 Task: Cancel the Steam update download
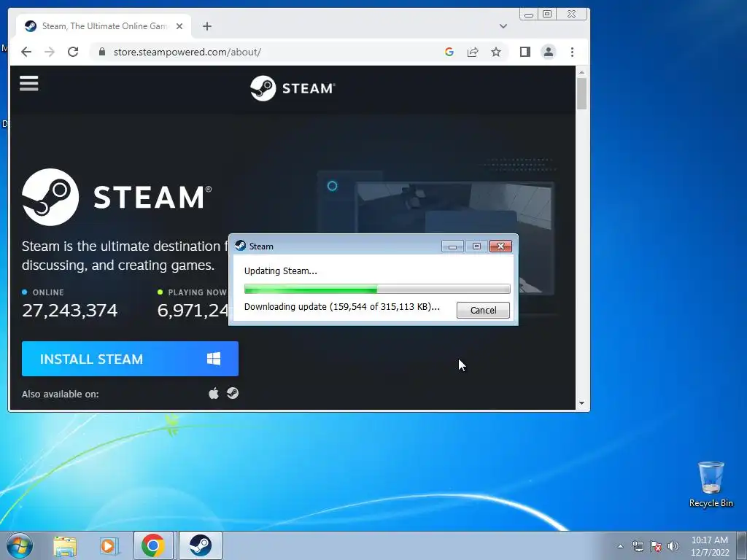point(483,310)
